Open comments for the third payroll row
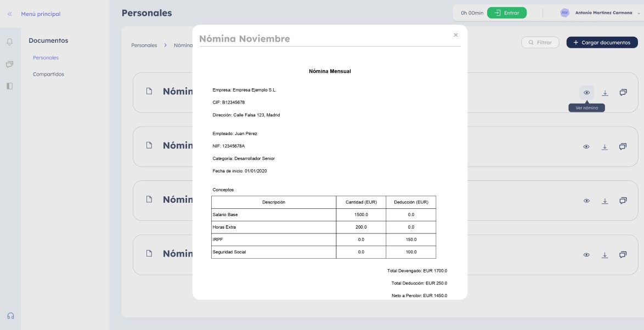644x330 pixels. point(623,201)
